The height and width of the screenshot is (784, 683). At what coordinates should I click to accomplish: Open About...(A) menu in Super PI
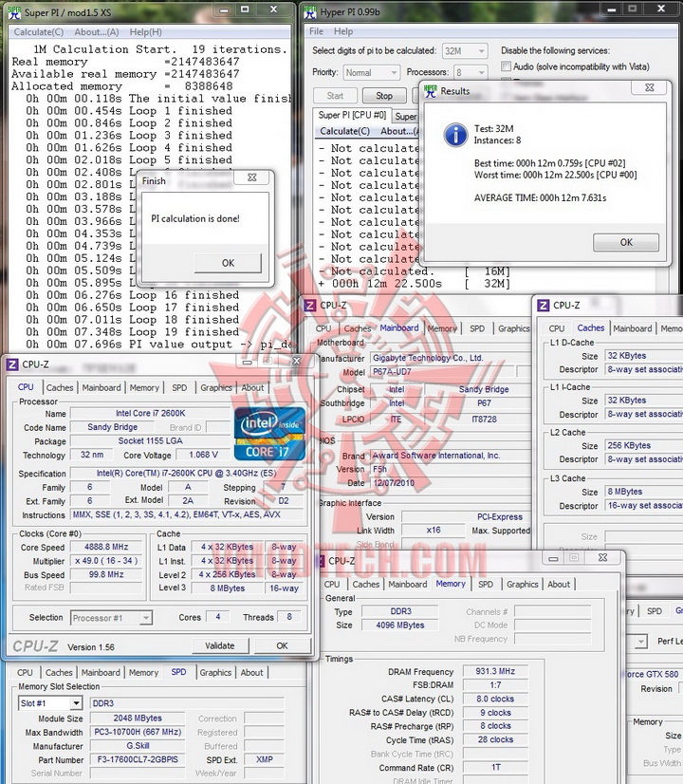97,32
